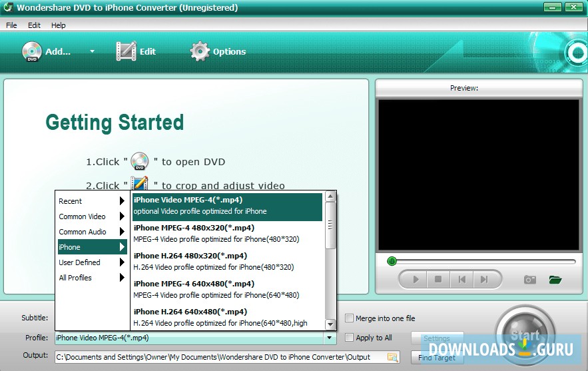This screenshot has width=588, height=371.
Task: Open the Help menu
Action: tap(58, 25)
